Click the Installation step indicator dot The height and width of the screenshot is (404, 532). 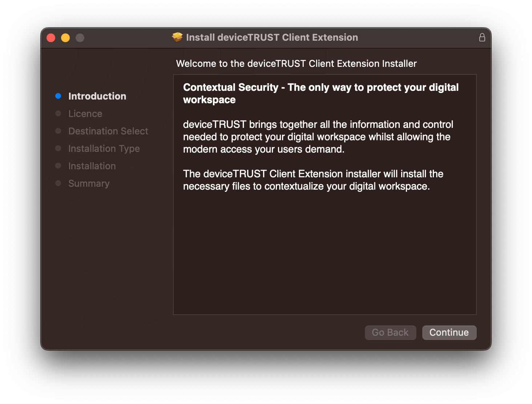pyautogui.click(x=58, y=166)
